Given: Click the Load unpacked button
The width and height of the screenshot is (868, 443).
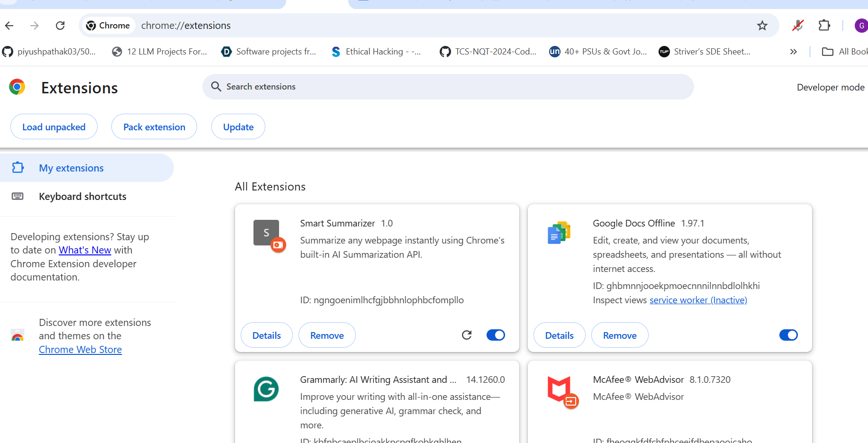Looking at the screenshot, I should pos(54,127).
